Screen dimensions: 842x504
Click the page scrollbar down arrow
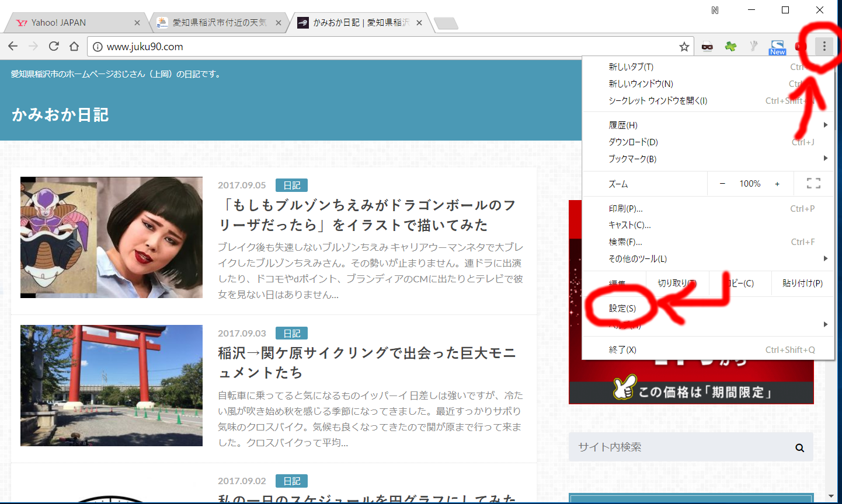pos(831,497)
